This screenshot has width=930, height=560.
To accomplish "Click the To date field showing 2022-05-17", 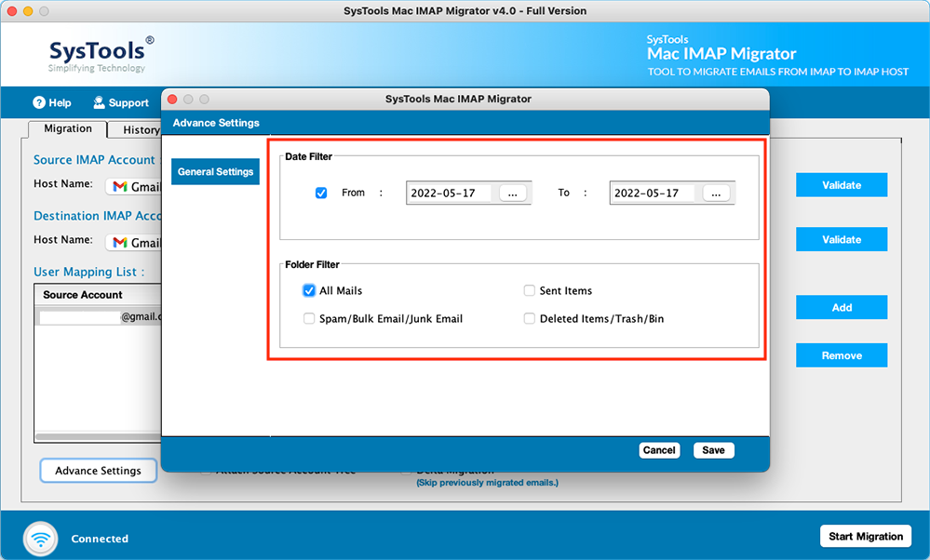I will [653, 193].
